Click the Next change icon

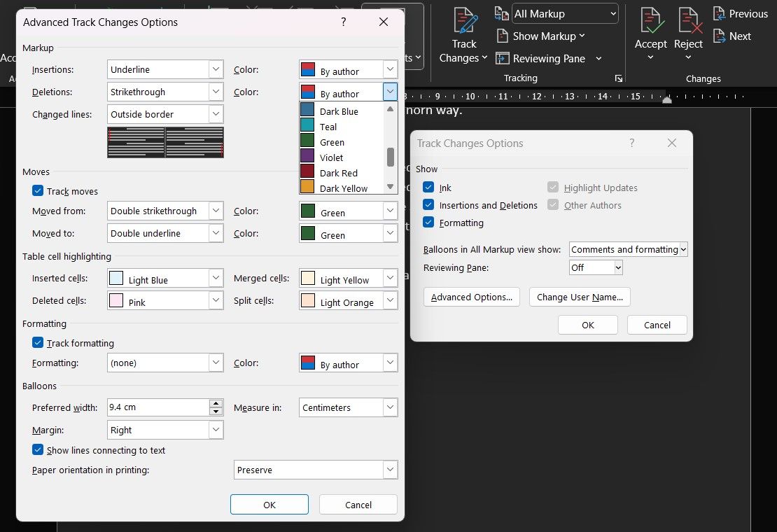pyautogui.click(x=719, y=36)
